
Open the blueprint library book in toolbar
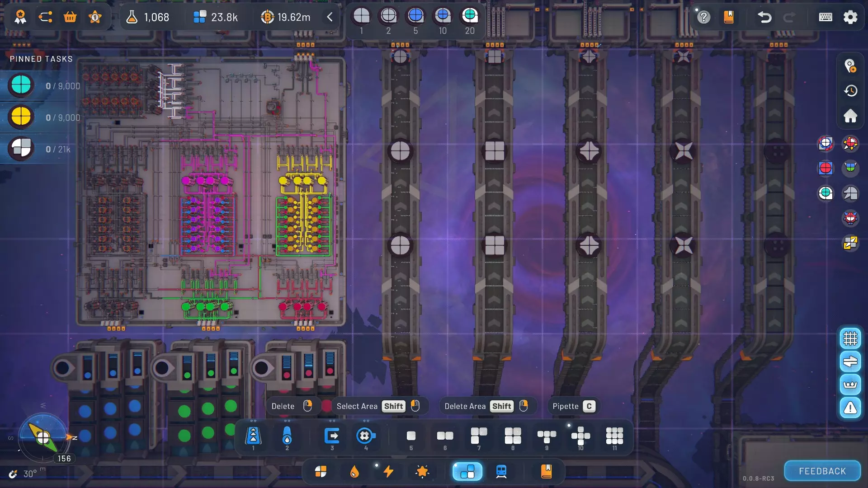pyautogui.click(x=546, y=471)
